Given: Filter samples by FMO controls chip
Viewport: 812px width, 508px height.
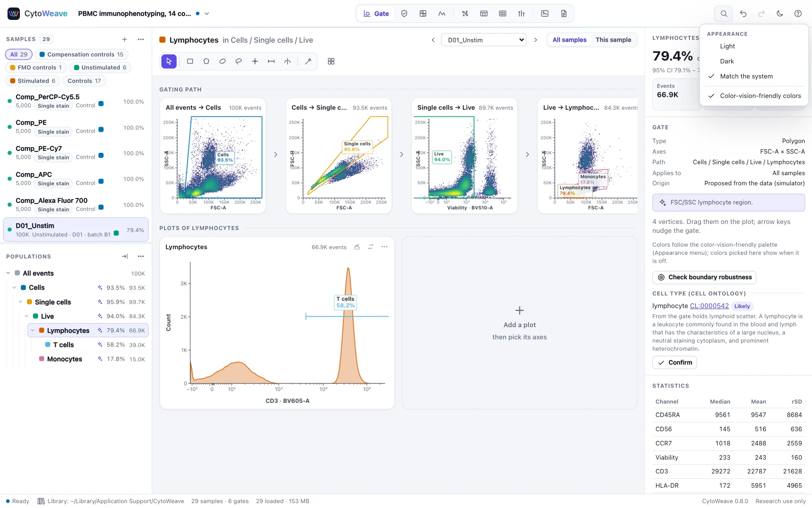Looking at the screenshot, I should (36, 67).
